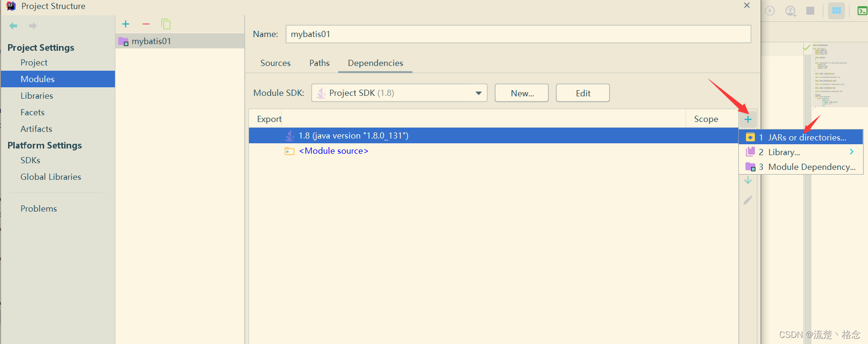Image resolution: width=868 pixels, height=344 pixels.
Task: Click the Module Dependency menu icon
Action: [750, 167]
